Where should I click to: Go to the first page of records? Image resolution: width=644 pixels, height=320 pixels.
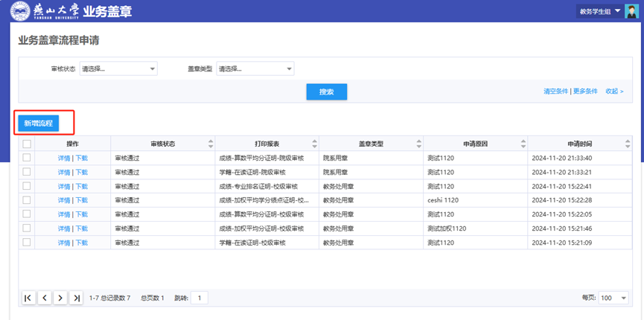[x=28, y=298]
